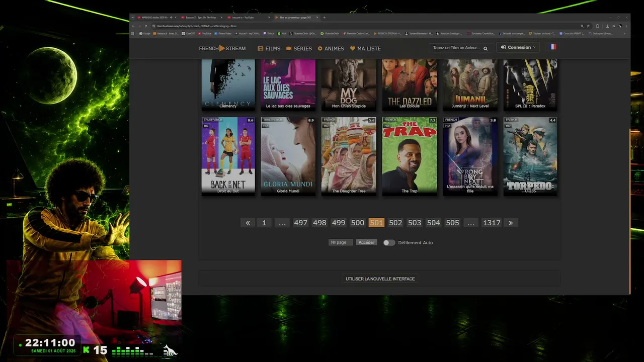Open Le lac aux oies sauvages poster

(x=288, y=84)
